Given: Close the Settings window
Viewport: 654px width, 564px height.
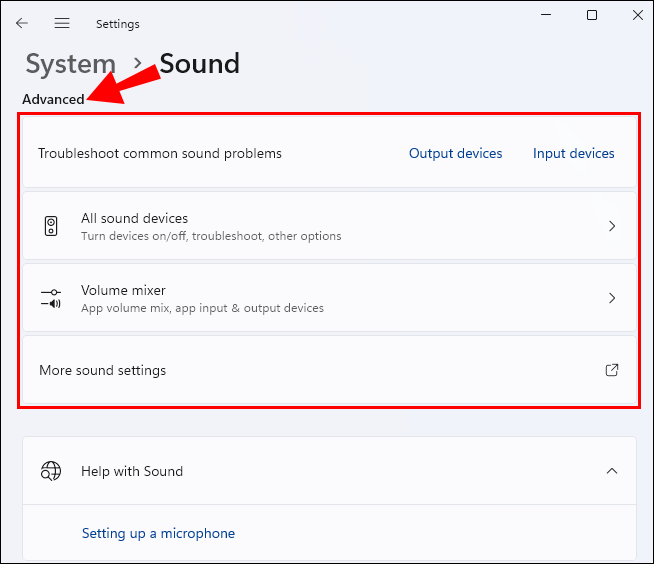Looking at the screenshot, I should tap(637, 15).
